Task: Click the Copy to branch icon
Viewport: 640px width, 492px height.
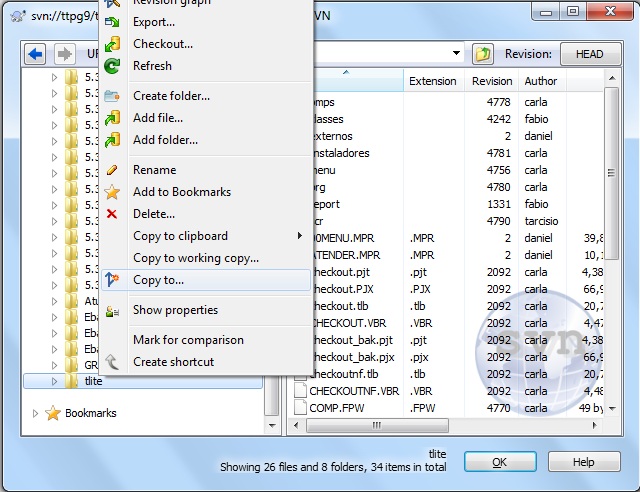Action: [x=112, y=280]
